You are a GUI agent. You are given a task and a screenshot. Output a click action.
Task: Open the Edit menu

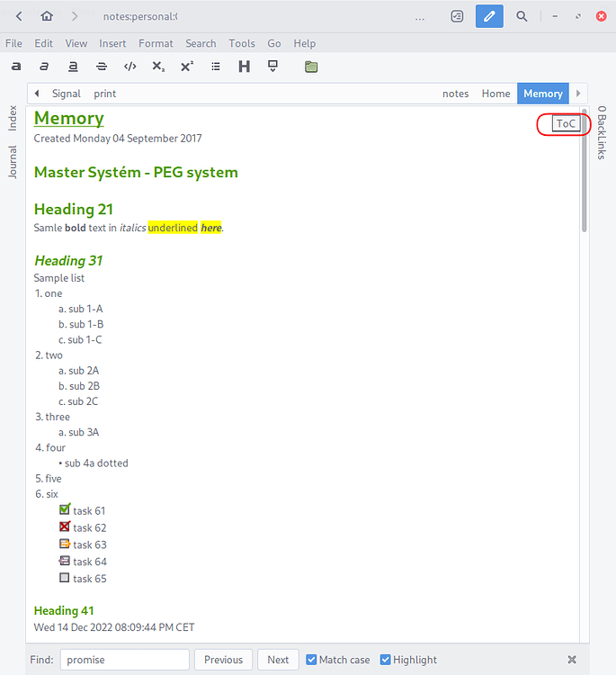pos(44,43)
